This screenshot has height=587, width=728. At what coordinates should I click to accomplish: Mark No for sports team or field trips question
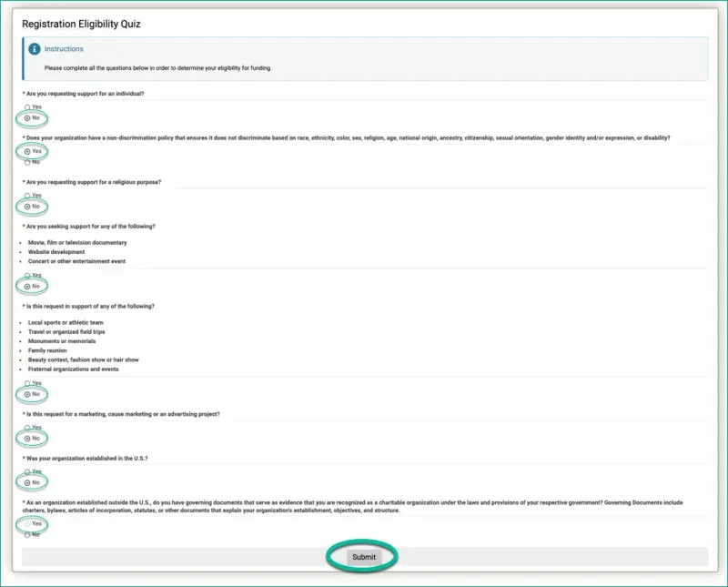27,394
